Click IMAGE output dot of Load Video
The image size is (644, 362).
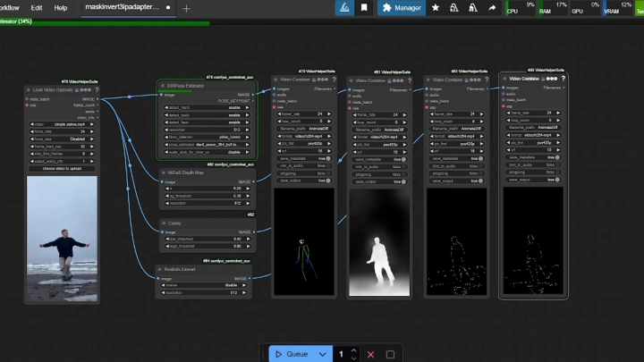click(97, 99)
